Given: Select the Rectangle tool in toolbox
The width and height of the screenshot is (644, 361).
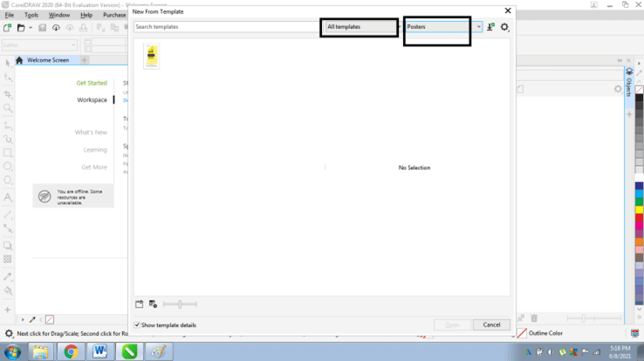Looking at the screenshot, I should (x=8, y=153).
